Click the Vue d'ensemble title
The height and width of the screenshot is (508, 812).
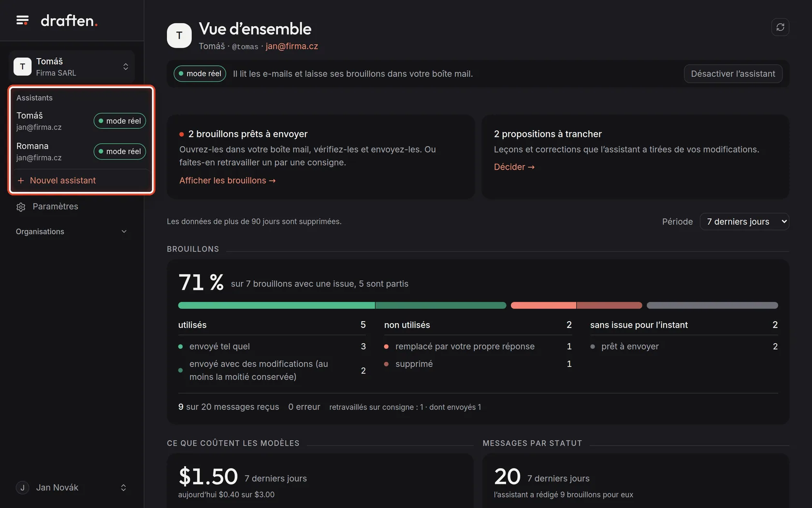(x=255, y=29)
